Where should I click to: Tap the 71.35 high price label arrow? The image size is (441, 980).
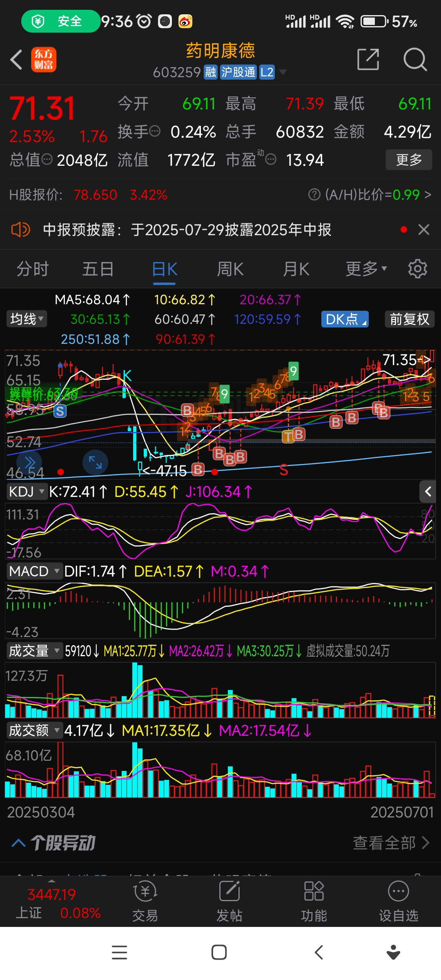pyautogui.click(x=407, y=360)
